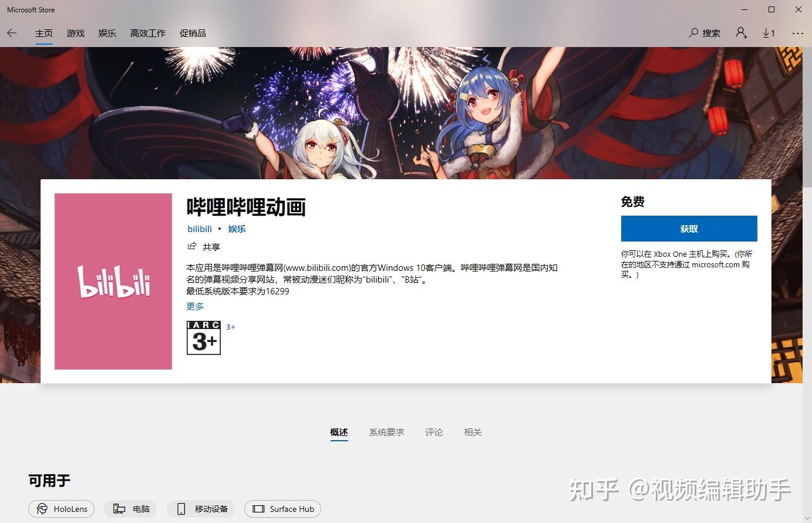
Task: Open the 相关 tab
Action: [473, 432]
